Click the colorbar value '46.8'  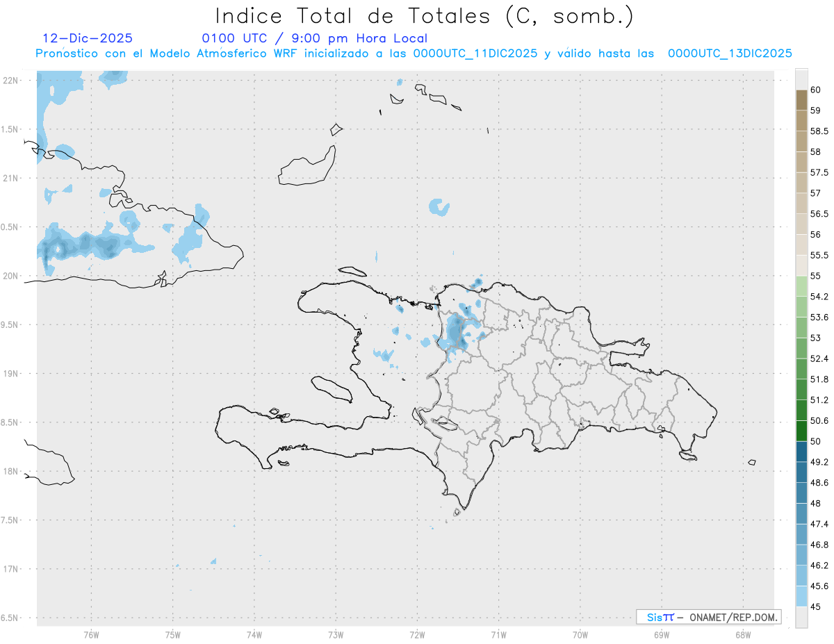click(819, 545)
